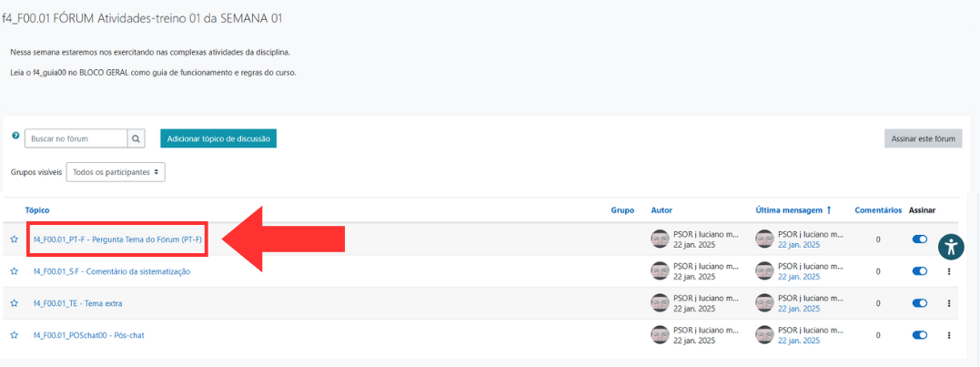Image resolution: width=980 pixels, height=367 pixels.
Task: Open actions menu for Pós-chat topic
Action: (x=949, y=335)
